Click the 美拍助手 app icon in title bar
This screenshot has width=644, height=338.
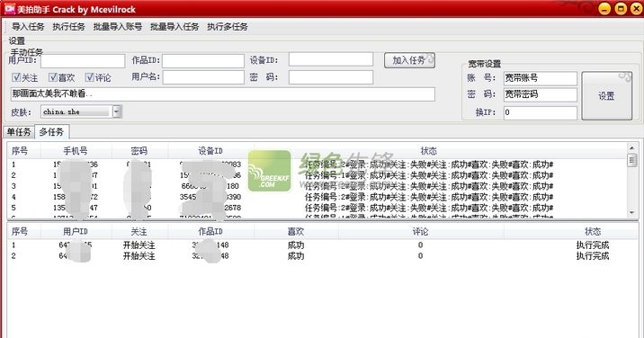pos(10,9)
